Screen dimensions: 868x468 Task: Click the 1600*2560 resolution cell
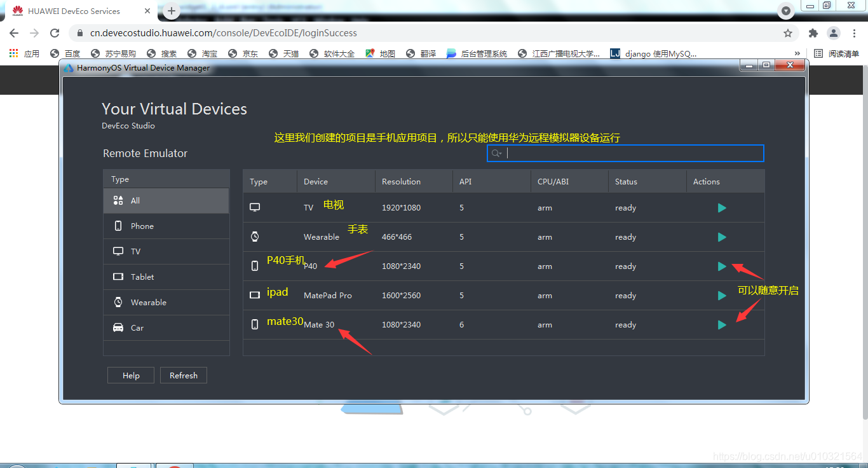tap(401, 296)
